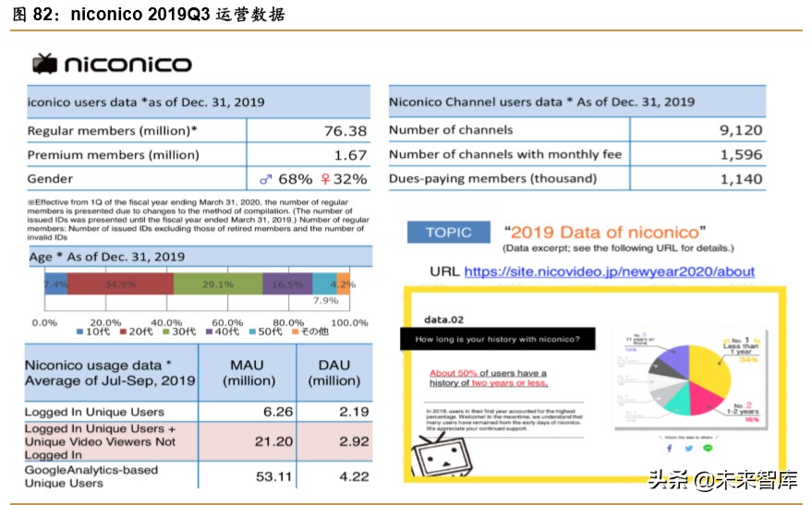812x505 pixels.
Task: Click the purple 16.5% age bar segment
Action: tap(286, 284)
